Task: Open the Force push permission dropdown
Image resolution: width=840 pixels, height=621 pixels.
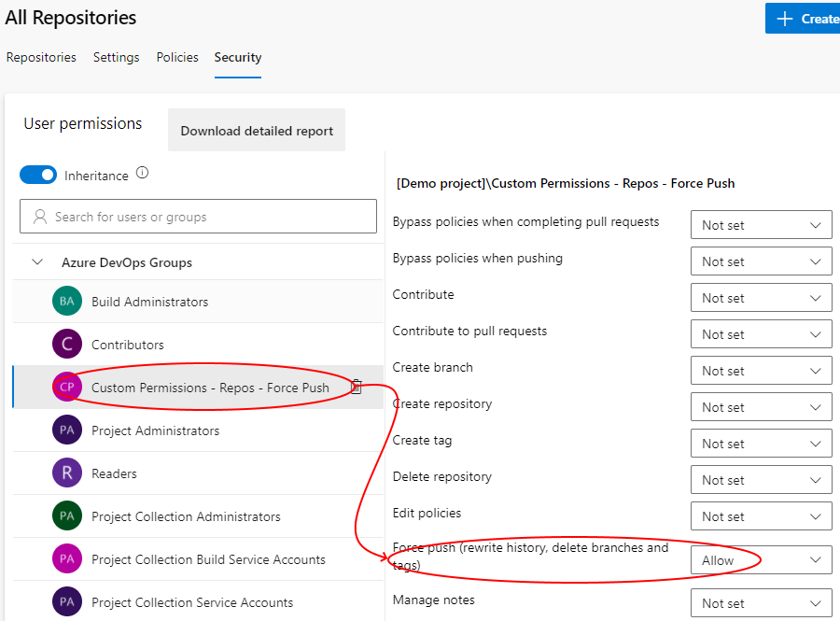Action: coord(761,560)
